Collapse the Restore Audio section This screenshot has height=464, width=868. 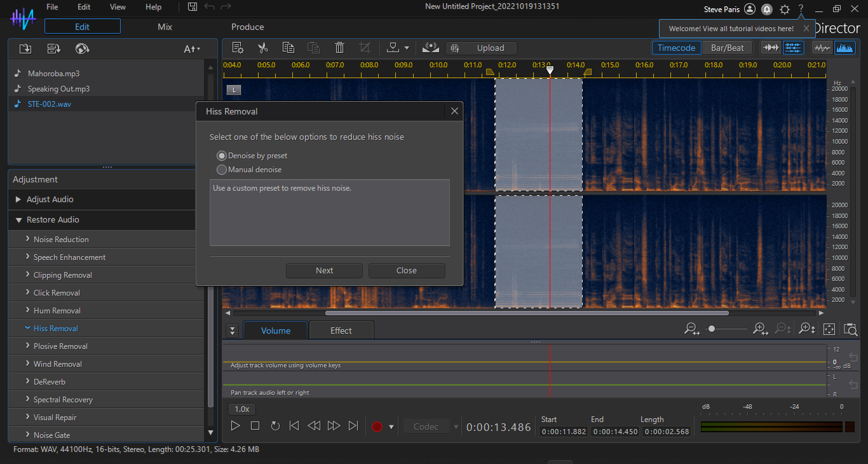pyautogui.click(x=18, y=220)
